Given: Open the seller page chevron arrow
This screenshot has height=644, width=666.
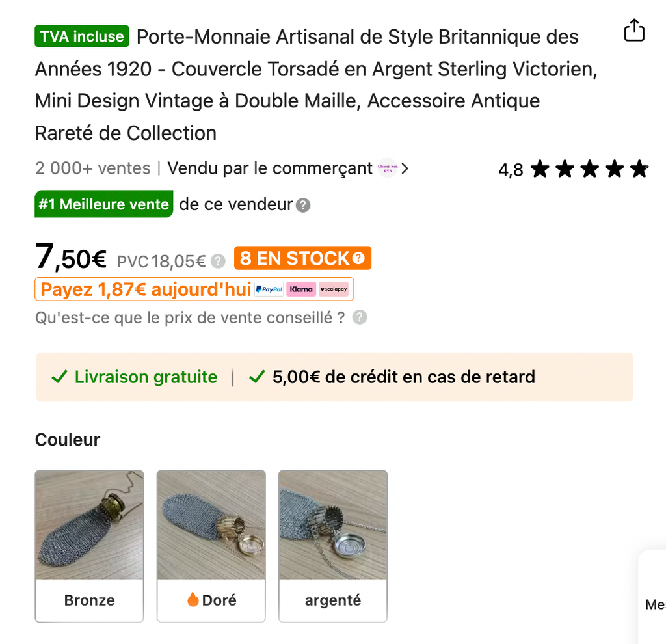Looking at the screenshot, I should click(405, 168).
